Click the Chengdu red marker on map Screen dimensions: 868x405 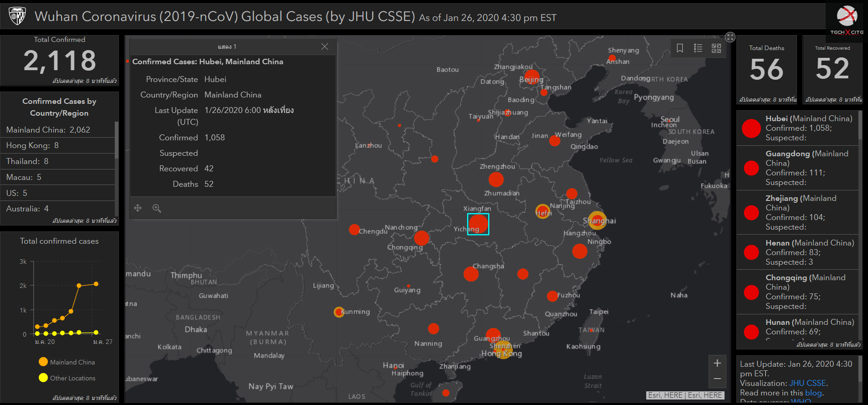354,230
